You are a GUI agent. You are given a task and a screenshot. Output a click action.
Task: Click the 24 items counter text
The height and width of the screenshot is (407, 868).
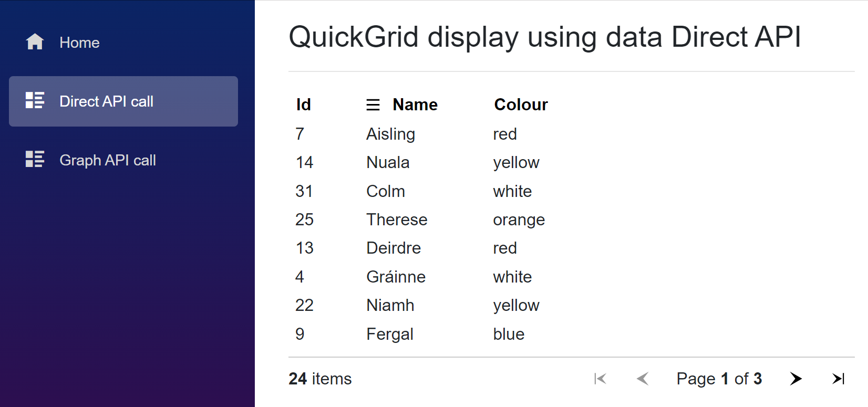[x=320, y=378]
